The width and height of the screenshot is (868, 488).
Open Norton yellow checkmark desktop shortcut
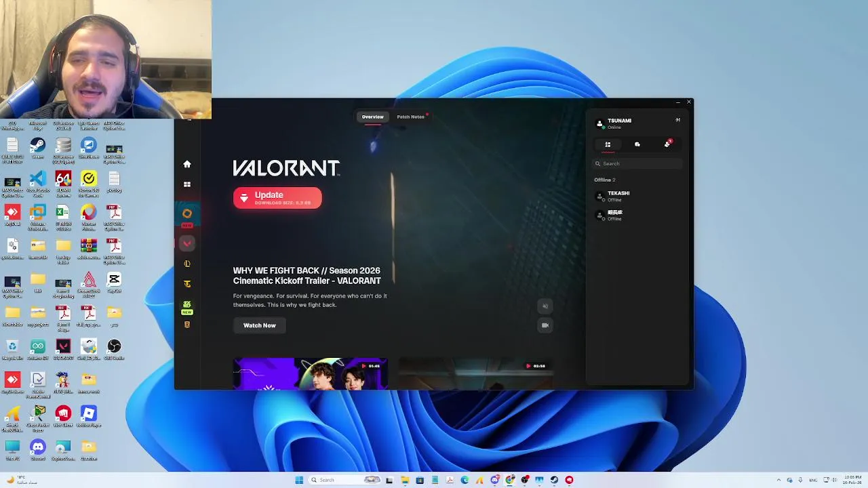pyautogui.click(x=89, y=183)
